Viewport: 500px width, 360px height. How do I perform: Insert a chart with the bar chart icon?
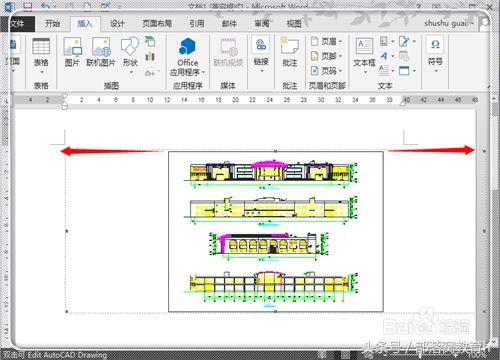coord(150,56)
